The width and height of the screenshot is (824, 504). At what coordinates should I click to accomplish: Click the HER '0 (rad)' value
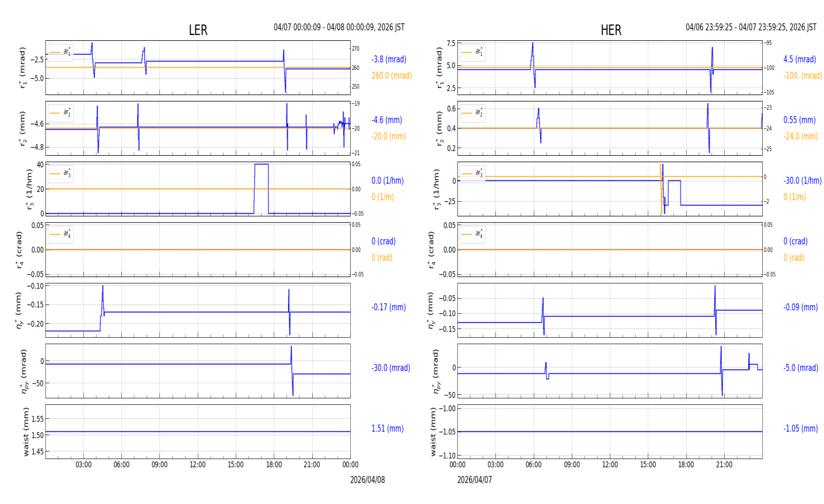794,258
